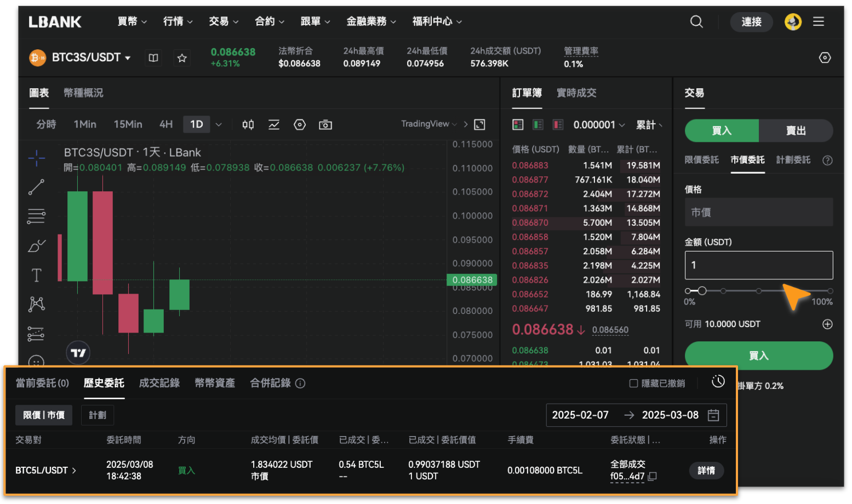Switch to the 實時成交 tab
Image resolution: width=852 pixels, height=504 pixels.
tap(576, 93)
